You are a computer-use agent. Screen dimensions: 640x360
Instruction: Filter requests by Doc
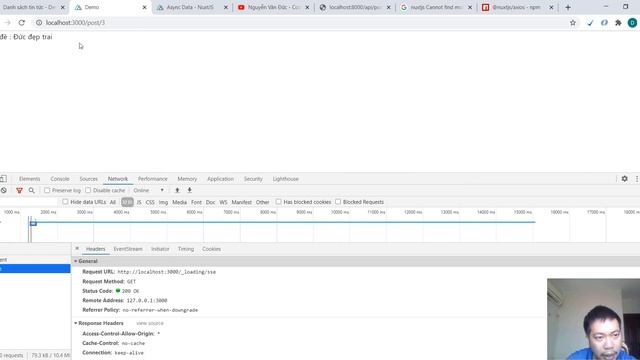coord(210,202)
